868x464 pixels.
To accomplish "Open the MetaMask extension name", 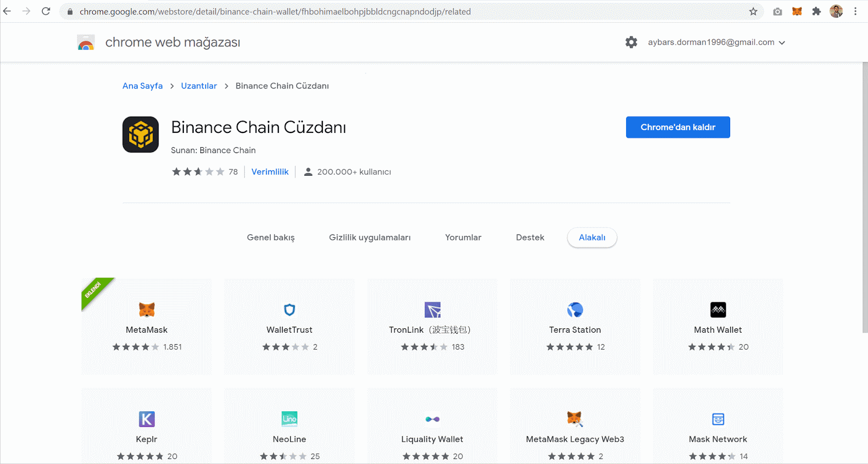I will coord(146,330).
